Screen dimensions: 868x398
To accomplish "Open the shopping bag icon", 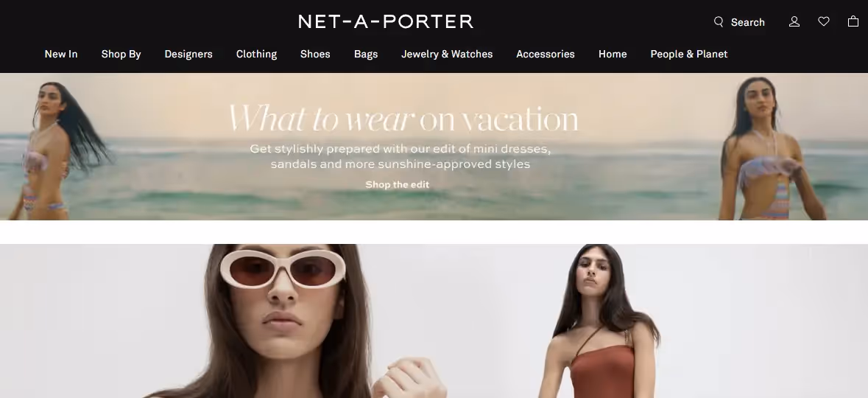I will (x=853, y=21).
